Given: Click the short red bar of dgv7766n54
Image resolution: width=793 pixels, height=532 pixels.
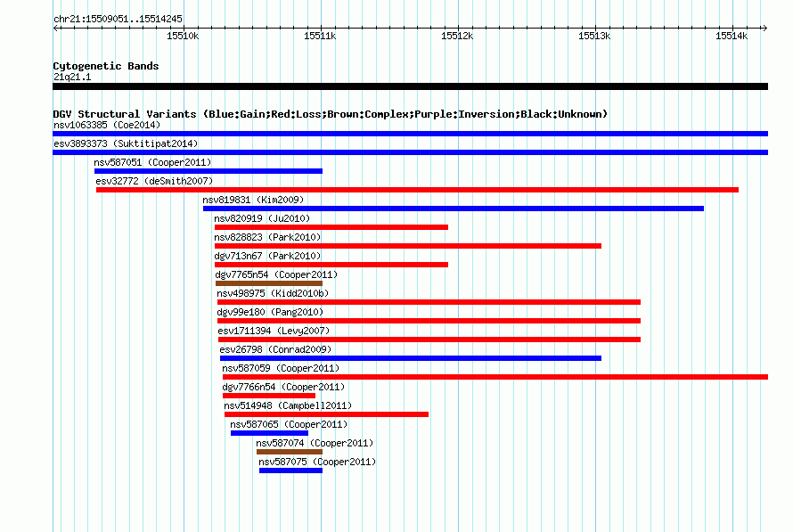Looking at the screenshot, I should (x=269, y=396).
